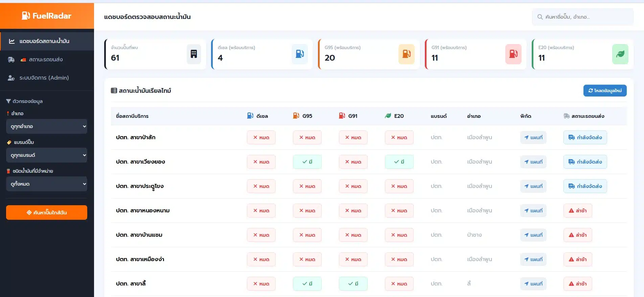Click the E20 leaf icon in table header
Viewport: 644px width, 297px height.
click(x=388, y=116)
